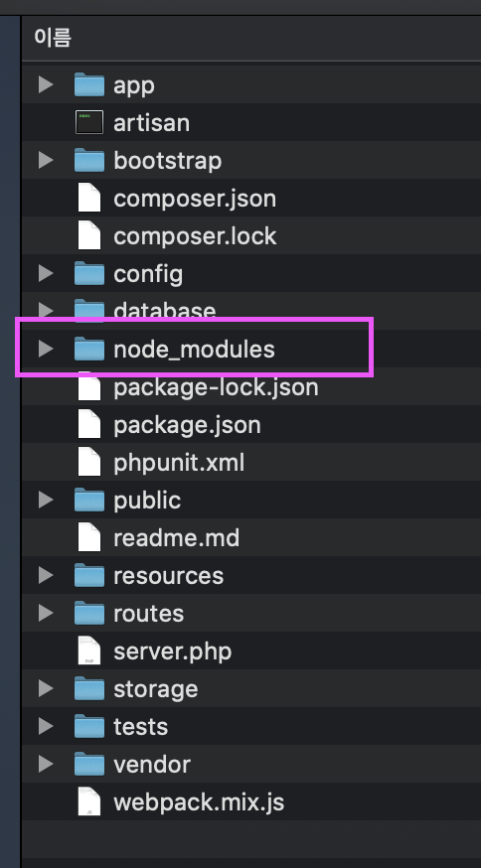Expand the public folder triangle
Image resolution: width=481 pixels, height=868 pixels.
tap(46, 500)
